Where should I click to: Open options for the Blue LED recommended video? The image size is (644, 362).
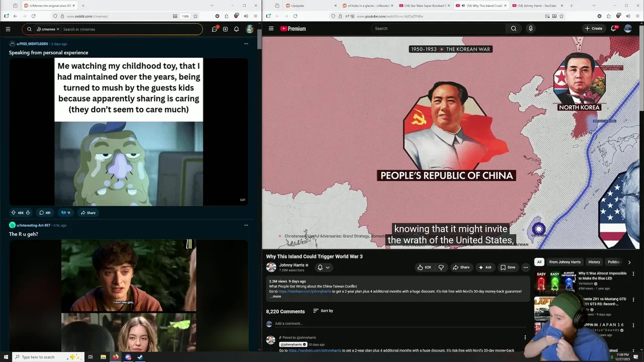coord(633,274)
